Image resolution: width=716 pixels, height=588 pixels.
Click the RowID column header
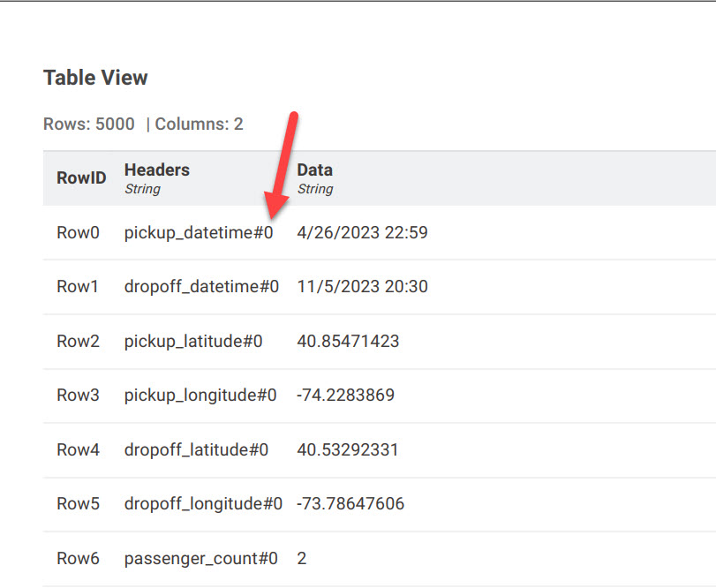(81, 177)
